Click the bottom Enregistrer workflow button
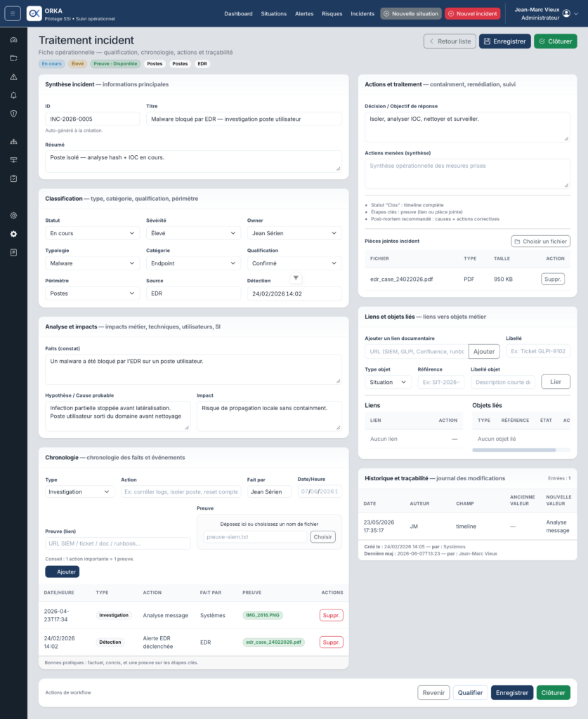This screenshot has height=719, width=588. (x=512, y=692)
